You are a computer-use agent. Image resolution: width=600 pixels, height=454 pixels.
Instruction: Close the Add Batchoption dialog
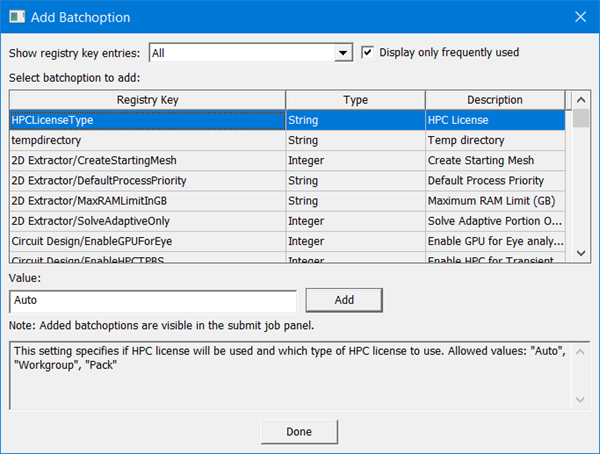coord(579,17)
